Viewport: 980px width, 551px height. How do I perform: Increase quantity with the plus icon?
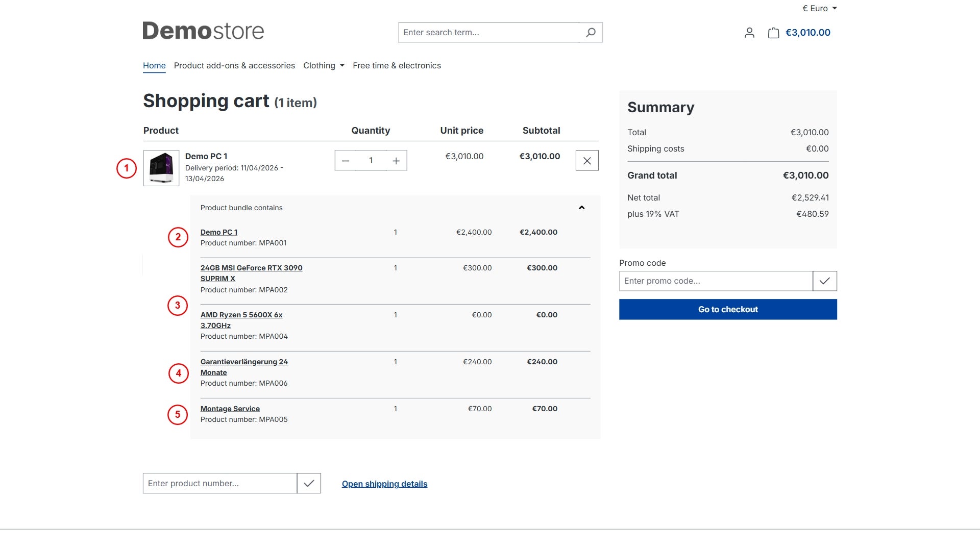pos(396,161)
